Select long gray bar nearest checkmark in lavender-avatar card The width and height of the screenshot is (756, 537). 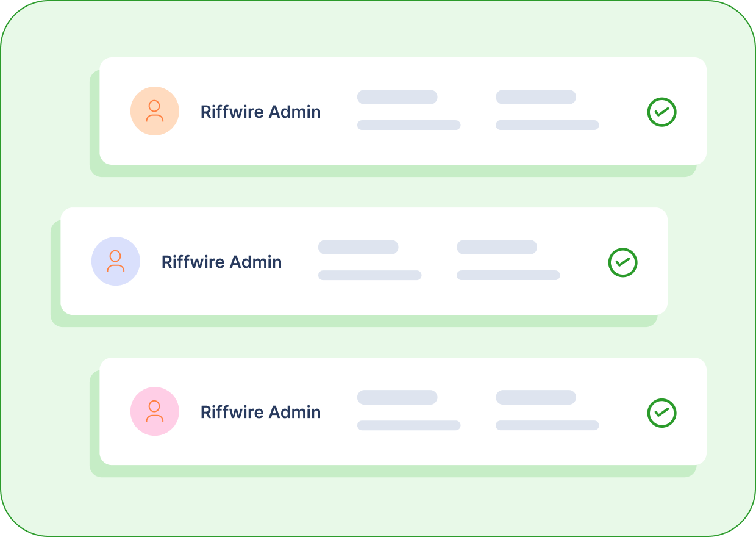508,275
